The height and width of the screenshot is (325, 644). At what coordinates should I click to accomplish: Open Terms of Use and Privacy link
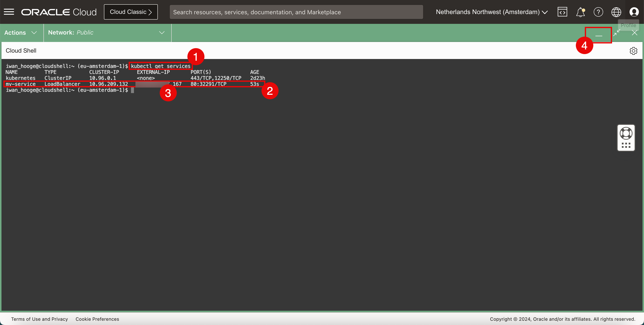click(x=39, y=319)
